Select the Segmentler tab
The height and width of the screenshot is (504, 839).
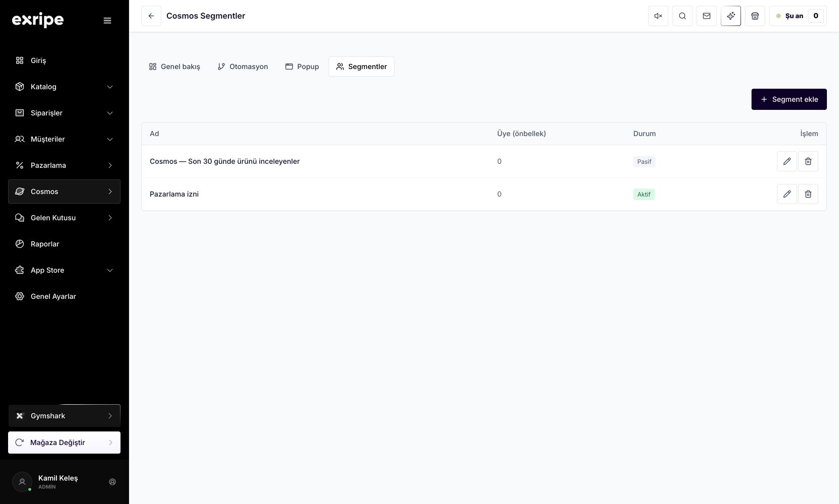362,67
